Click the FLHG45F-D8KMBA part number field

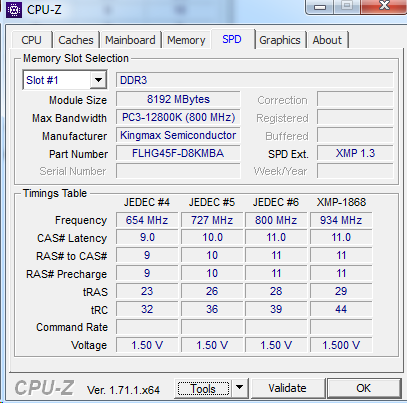(178, 153)
